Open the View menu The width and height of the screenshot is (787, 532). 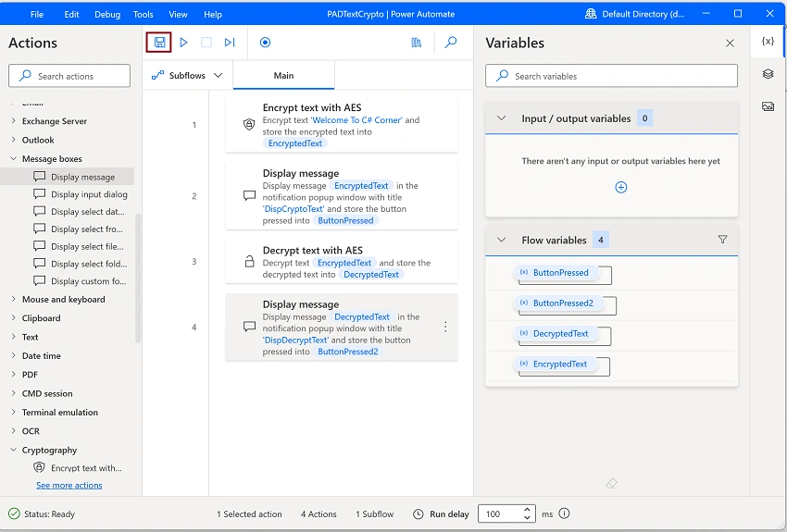tap(178, 15)
